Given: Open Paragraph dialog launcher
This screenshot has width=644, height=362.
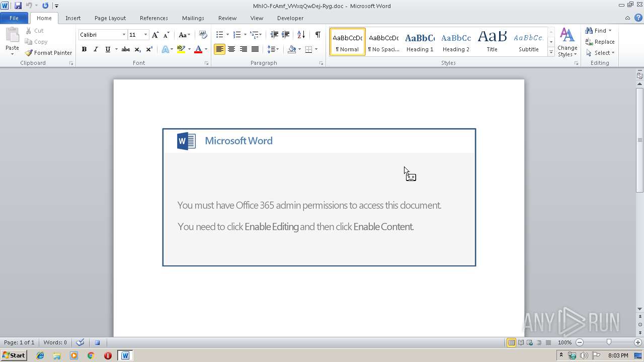Looking at the screenshot, I should point(321,63).
